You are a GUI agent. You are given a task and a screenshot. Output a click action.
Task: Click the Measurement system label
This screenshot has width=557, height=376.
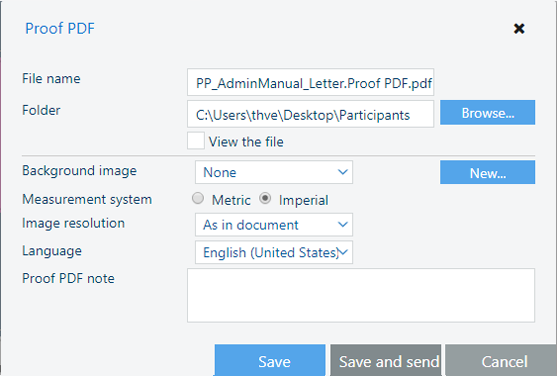[x=87, y=199]
